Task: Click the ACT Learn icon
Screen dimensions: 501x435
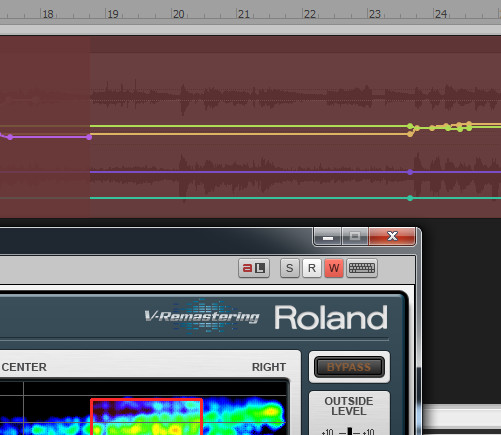Action: 254,268
